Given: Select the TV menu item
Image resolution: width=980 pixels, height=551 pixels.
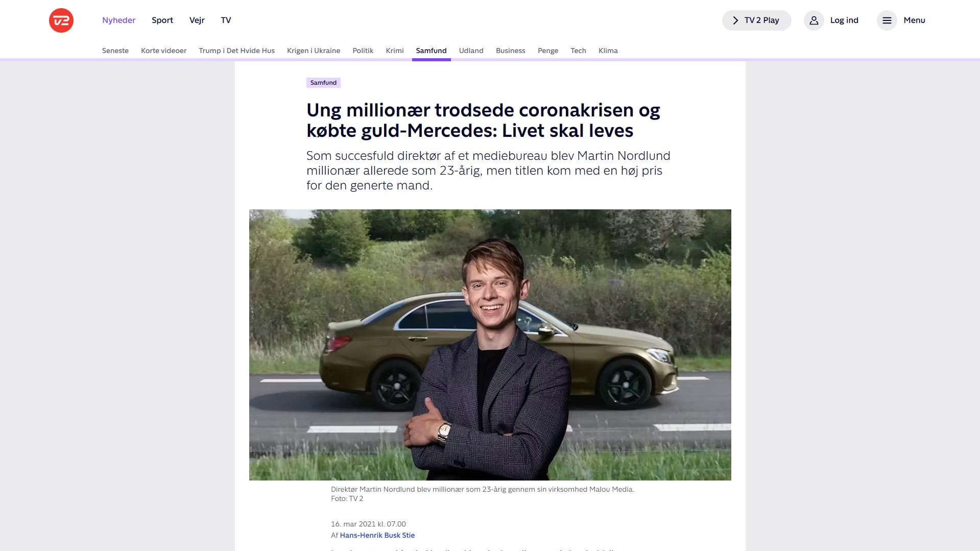Looking at the screenshot, I should (226, 20).
